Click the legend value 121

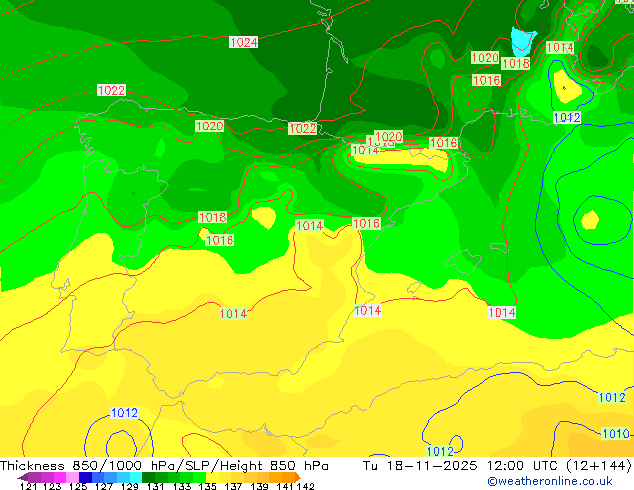tap(28, 486)
